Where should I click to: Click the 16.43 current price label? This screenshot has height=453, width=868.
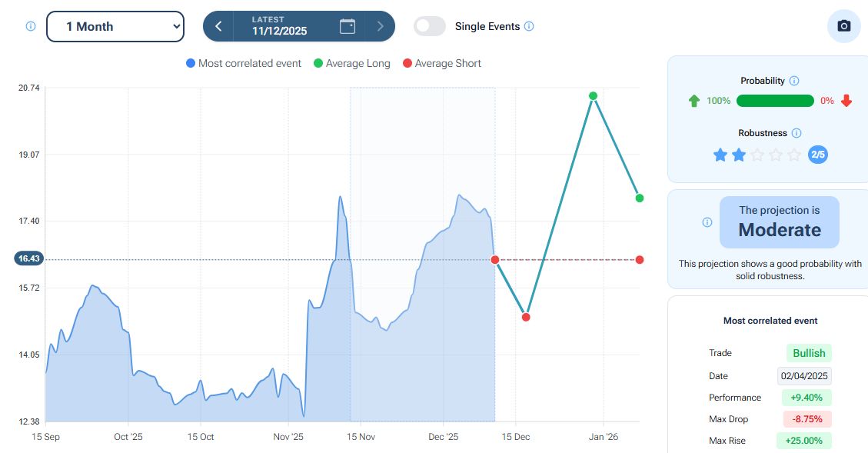[x=29, y=259]
